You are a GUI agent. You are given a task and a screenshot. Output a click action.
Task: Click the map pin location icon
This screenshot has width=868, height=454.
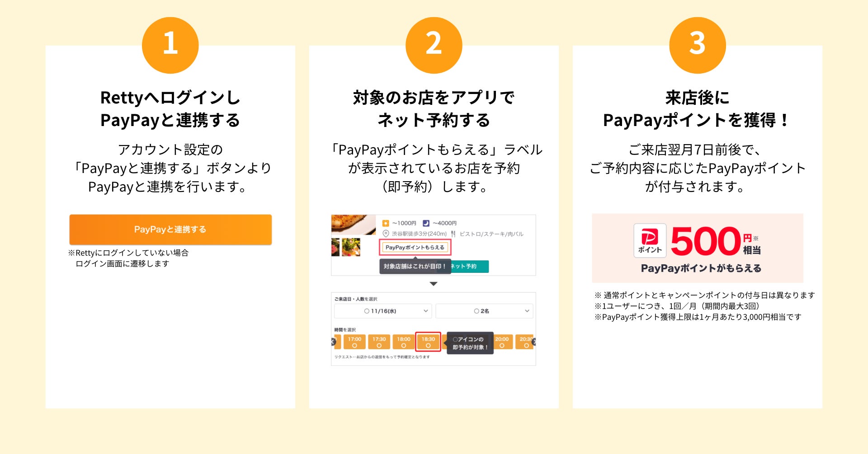pos(386,234)
